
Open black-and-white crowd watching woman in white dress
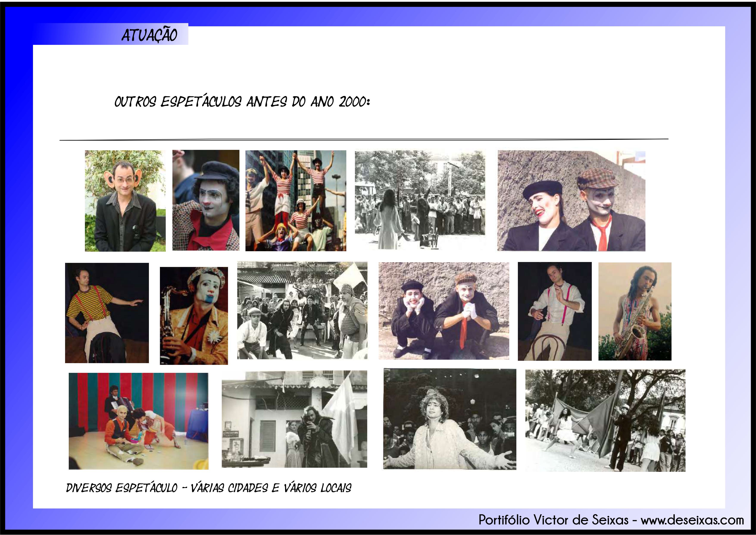point(420,200)
